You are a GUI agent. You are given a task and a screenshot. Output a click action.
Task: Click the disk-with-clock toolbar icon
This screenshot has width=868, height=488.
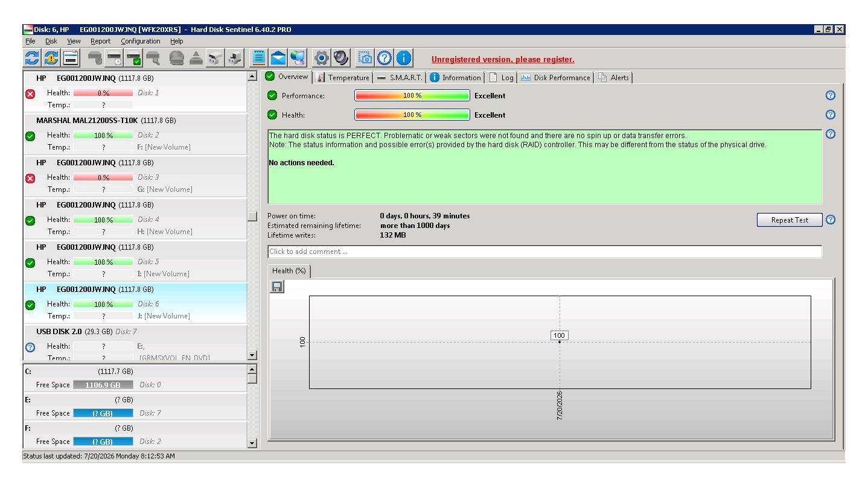point(114,58)
